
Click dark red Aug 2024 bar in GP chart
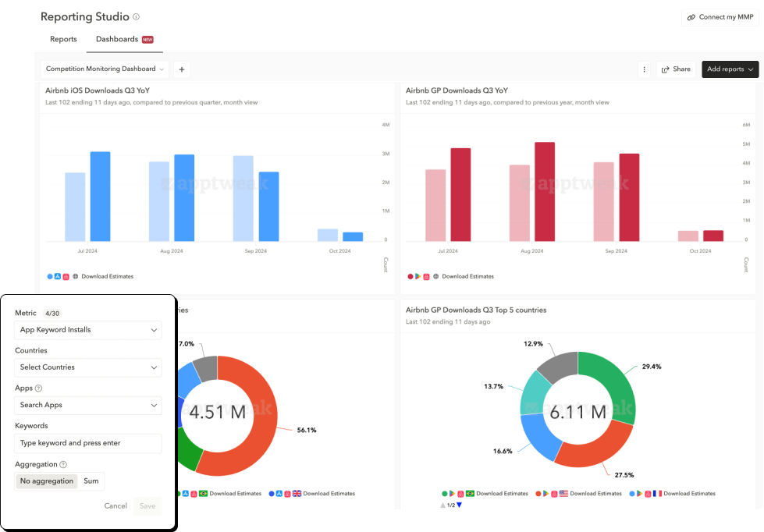point(545,191)
